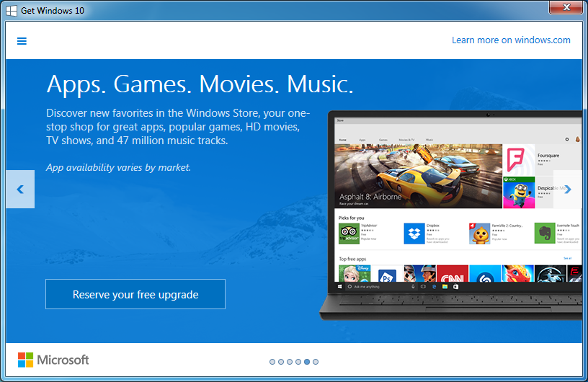Go to the previous slide arrow
Viewport: 588px width, 382px height.
[x=20, y=190]
